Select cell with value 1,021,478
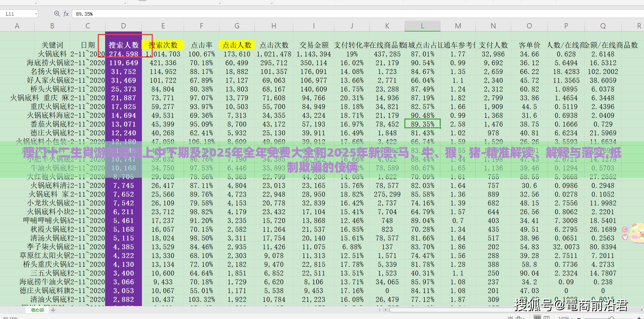 (274, 54)
